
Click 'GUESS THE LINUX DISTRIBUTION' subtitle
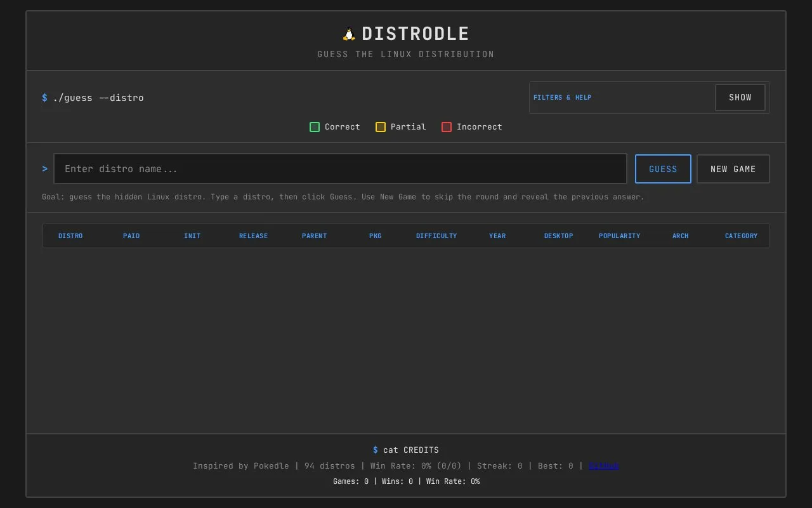click(x=406, y=55)
